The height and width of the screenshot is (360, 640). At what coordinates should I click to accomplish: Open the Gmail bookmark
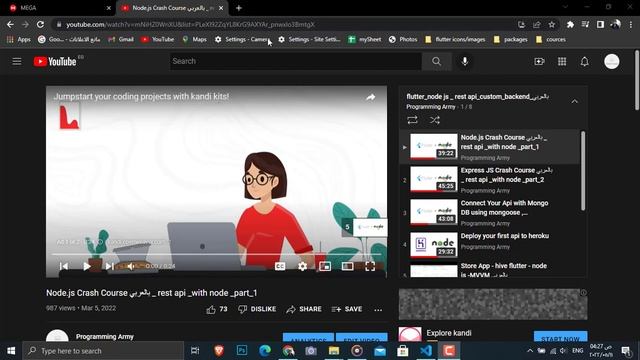coord(121,40)
